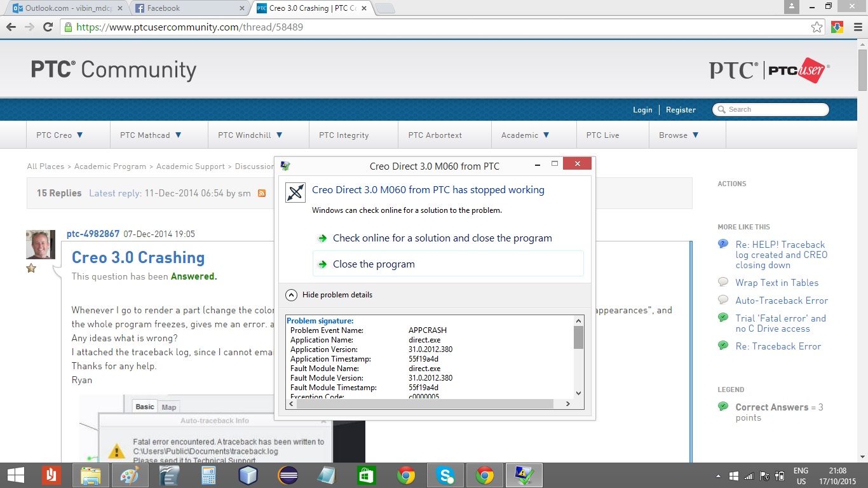Viewport: 868px width, 488px height.
Task: Close the Creo 3.0 Crashing tab
Action: click(x=364, y=8)
